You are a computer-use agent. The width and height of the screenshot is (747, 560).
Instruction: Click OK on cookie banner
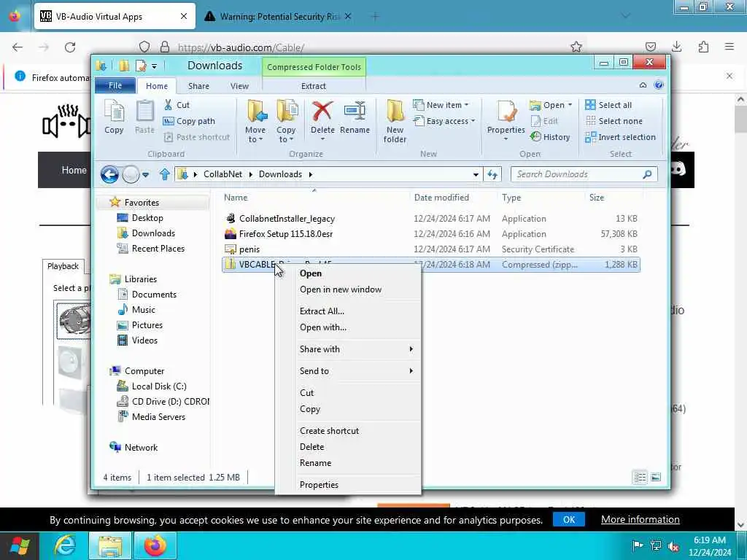click(569, 519)
